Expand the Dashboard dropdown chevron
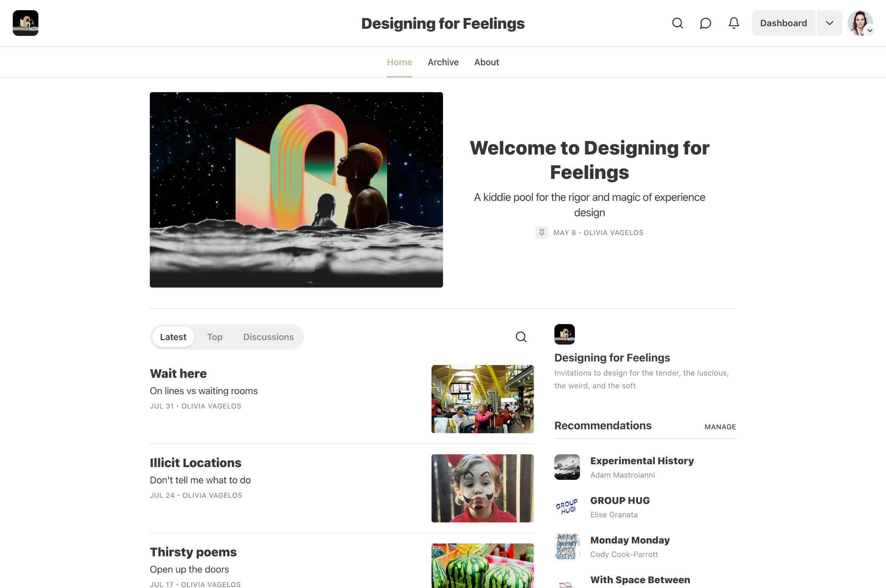The height and width of the screenshot is (588, 886). pos(829,23)
